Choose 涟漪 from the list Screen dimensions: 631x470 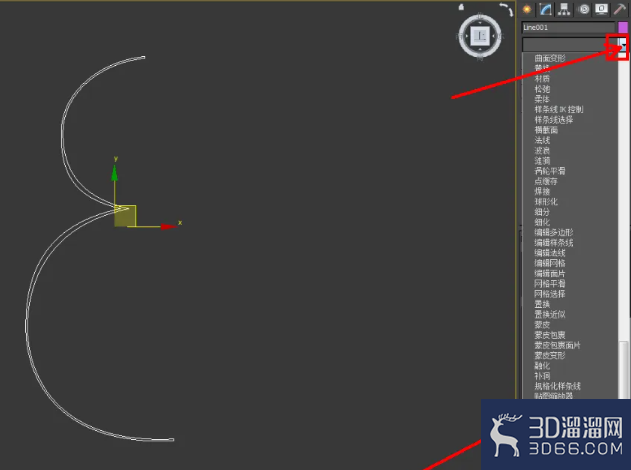coord(542,161)
